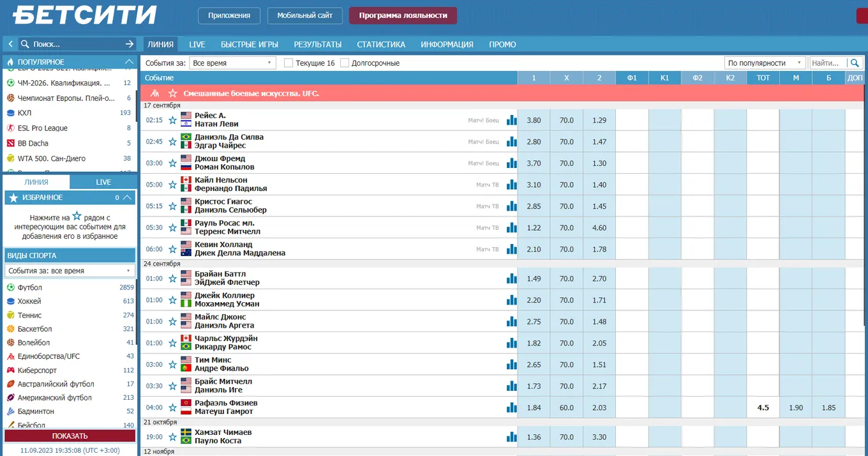Open statistics chart icon for Рейес А. fight
This screenshot has height=456, width=868.
(x=511, y=120)
